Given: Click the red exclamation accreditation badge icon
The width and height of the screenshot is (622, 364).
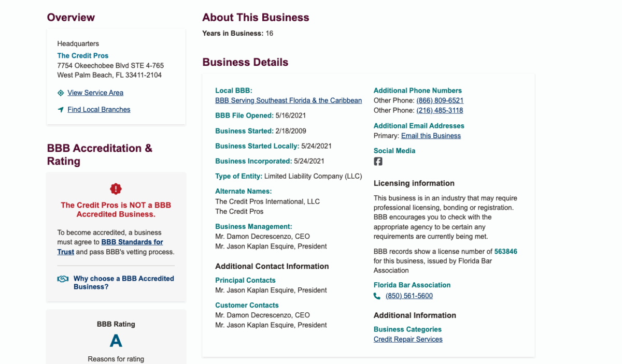Looking at the screenshot, I should (116, 188).
